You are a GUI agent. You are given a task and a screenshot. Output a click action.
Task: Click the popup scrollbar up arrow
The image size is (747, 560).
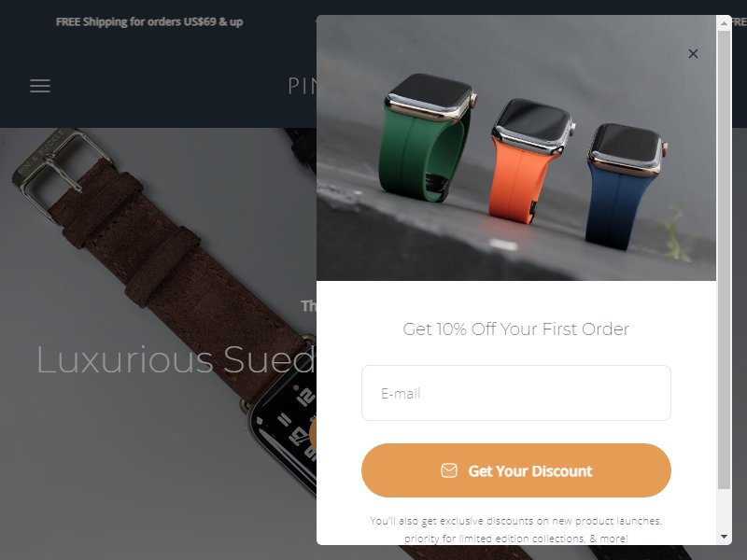pos(724,22)
